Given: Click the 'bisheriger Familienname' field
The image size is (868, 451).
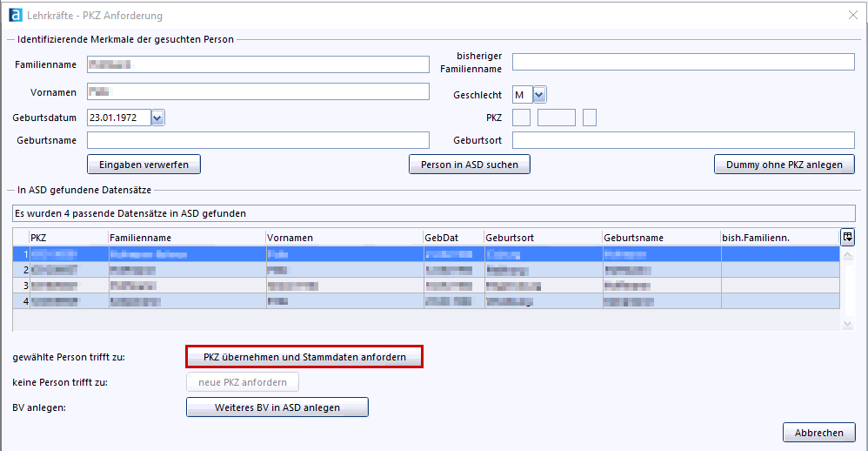Looking at the screenshot, I should [683, 62].
